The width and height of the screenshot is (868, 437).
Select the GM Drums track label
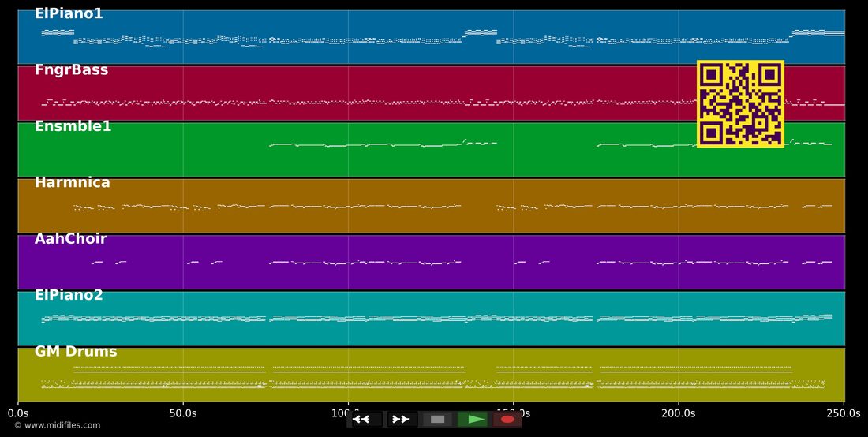pos(76,352)
